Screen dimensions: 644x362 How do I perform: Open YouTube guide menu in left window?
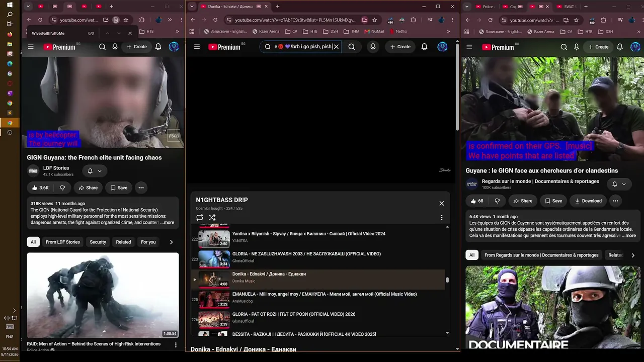31,47
